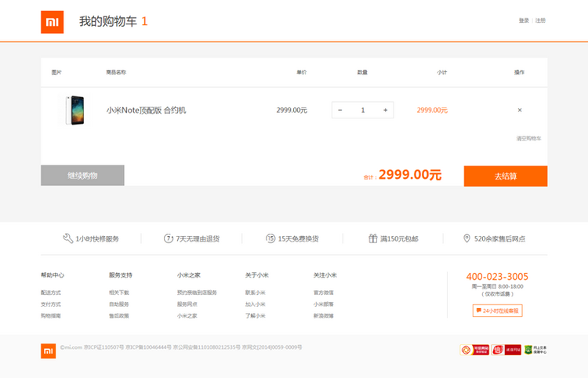This screenshot has height=378, width=588.
Task: Open the 支付方式 footer link
Action: 51,304
